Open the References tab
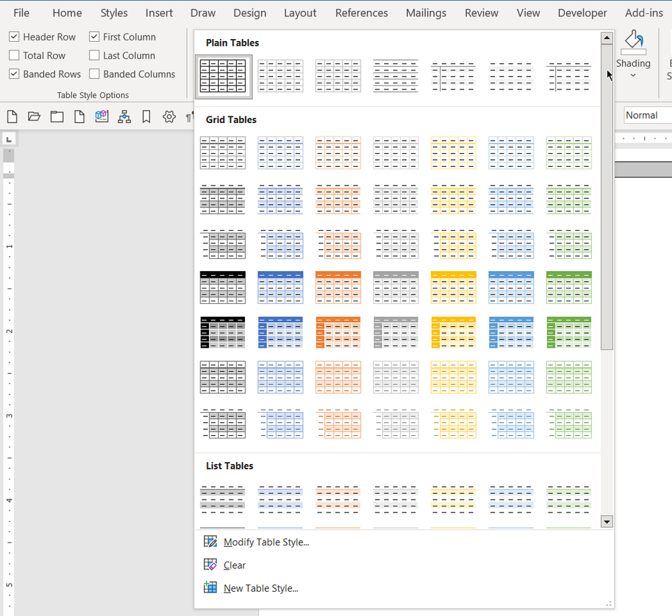672x616 pixels. coord(362,13)
